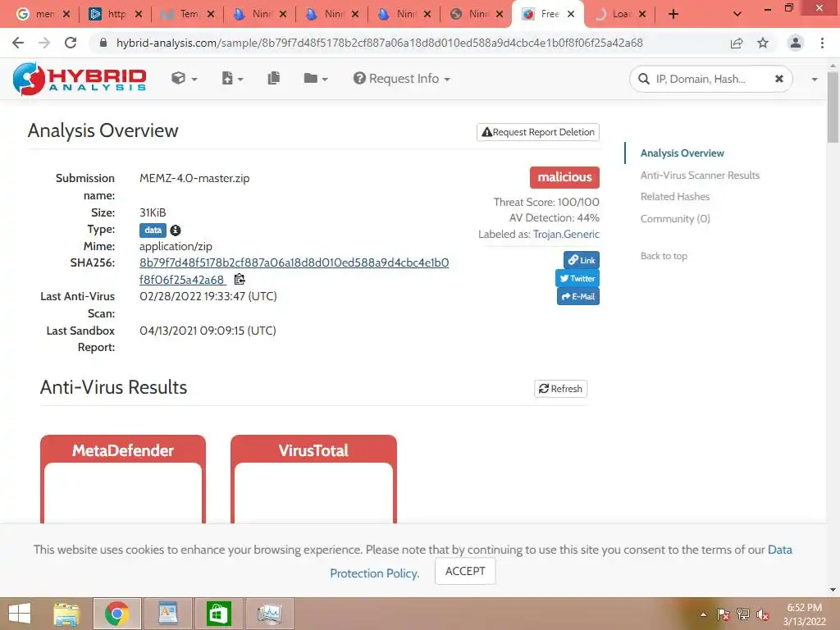Image resolution: width=840 pixels, height=630 pixels.
Task: Click the Hybrid Analysis logo
Action: (x=80, y=79)
